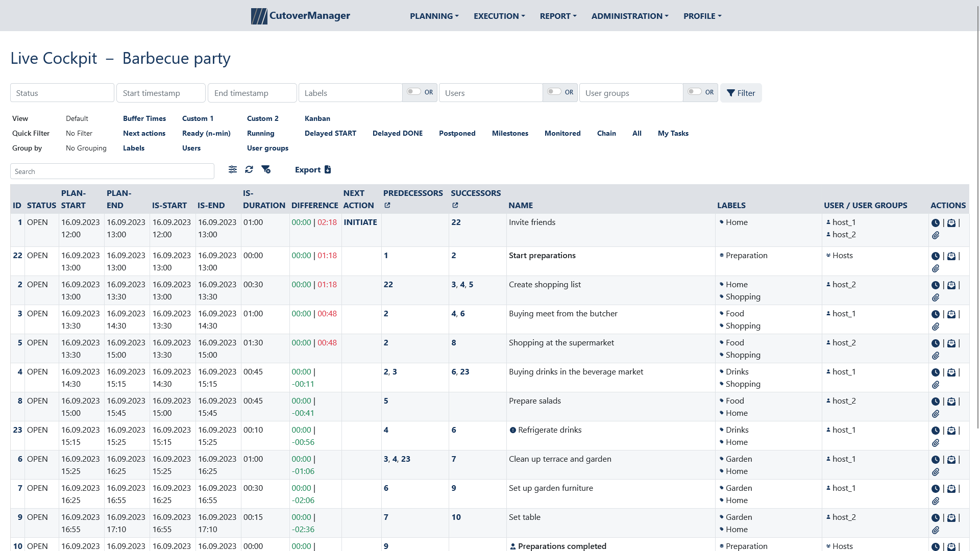Select Group by Labels option
Screen dimensions: 980x551
[133, 148]
